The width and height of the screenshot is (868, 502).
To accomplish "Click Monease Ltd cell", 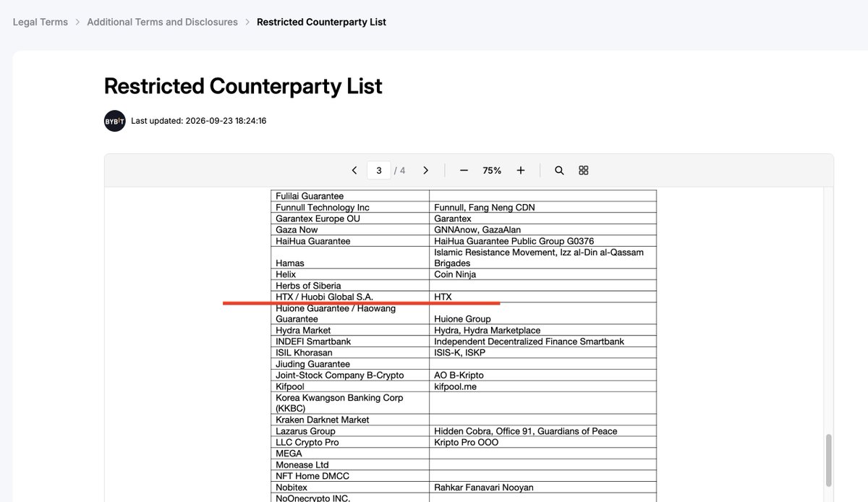I will [350, 465].
